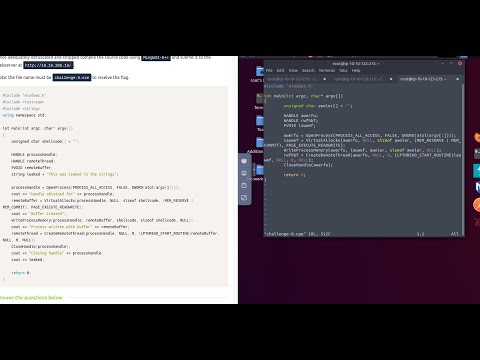Click the 'string leaked' line in webpage code
Image resolution: width=480 pixels, height=360 pixels.
point(65,174)
